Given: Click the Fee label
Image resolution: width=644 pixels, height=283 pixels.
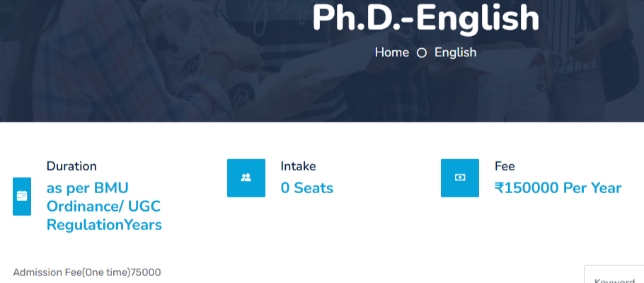Looking at the screenshot, I should [505, 166].
